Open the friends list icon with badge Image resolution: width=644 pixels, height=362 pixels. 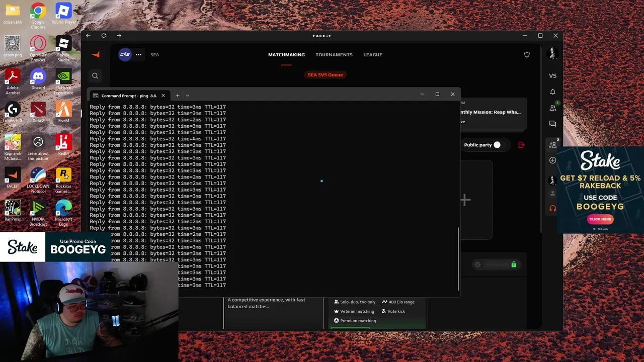553,107
